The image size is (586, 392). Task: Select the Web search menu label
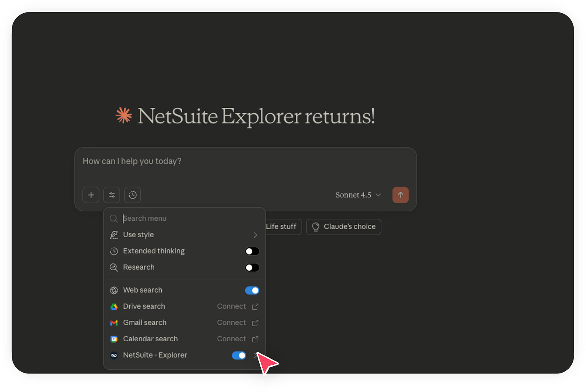coord(142,290)
